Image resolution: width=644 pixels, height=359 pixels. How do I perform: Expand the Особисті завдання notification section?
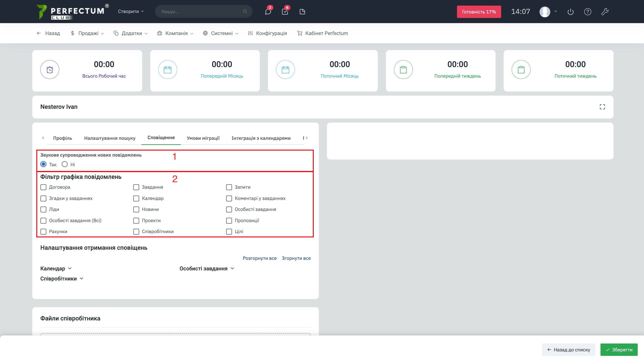pos(207,268)
